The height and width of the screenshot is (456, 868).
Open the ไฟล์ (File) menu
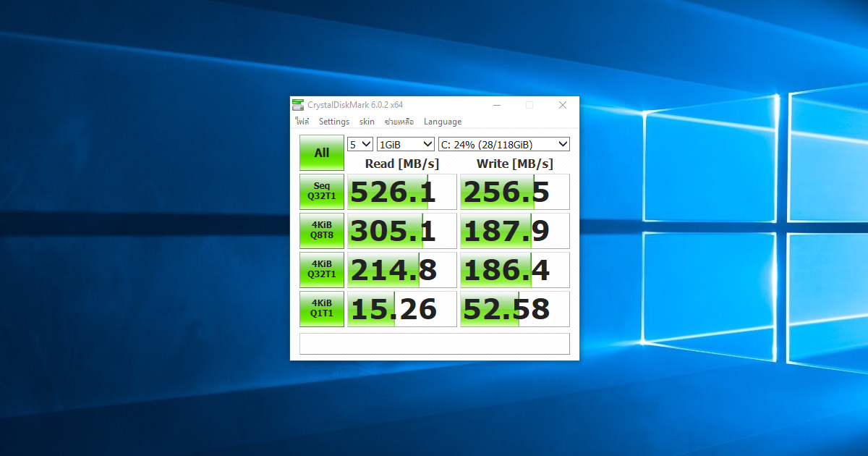[302, 122]
